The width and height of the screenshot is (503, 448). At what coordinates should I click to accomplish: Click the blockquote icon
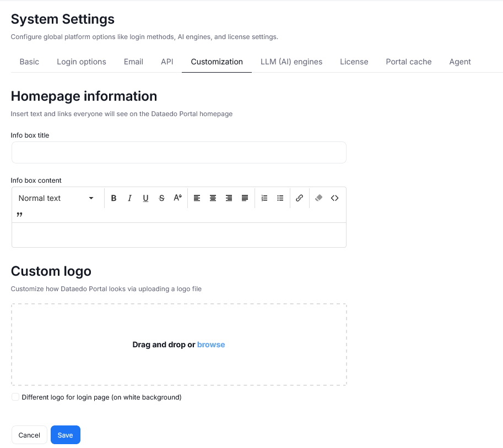pos(19,215)
